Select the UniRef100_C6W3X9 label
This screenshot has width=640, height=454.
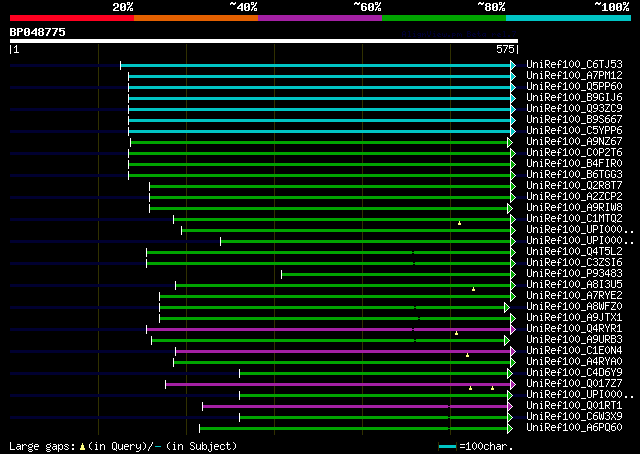coord(574,416)
